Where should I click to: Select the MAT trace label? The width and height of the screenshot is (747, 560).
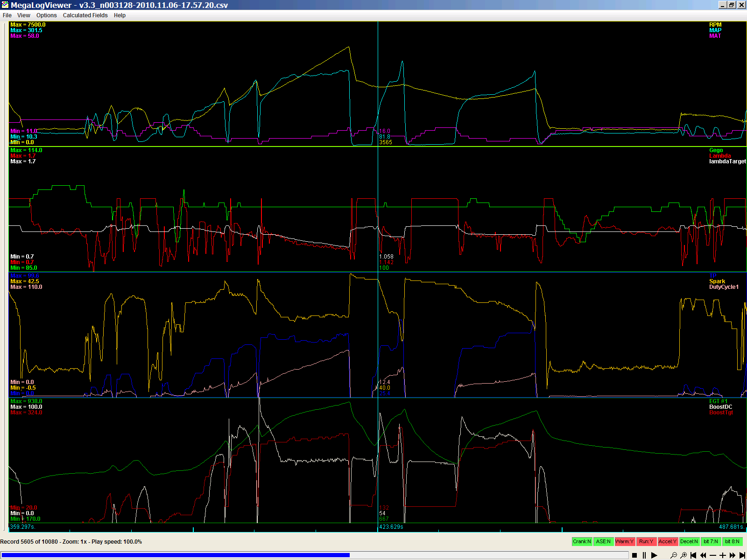point(715,36)
